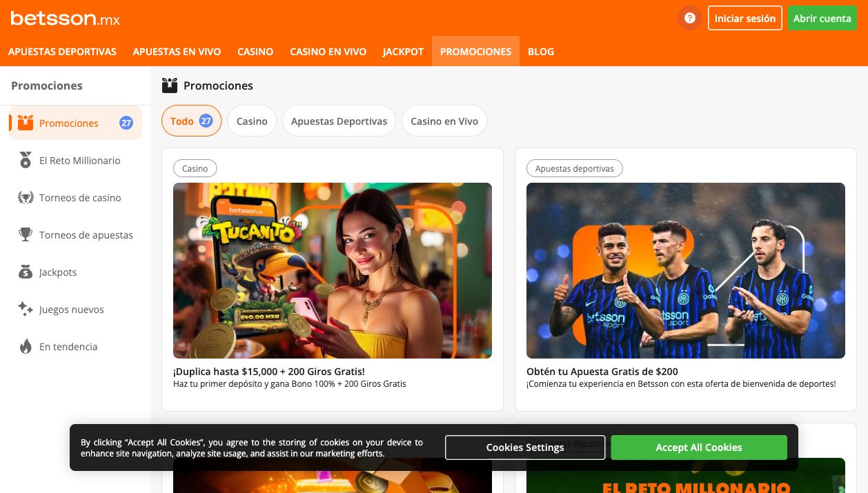868x493 pixels.
Task: Click Iniciar sesión button
Action: [x=745, y=19]
